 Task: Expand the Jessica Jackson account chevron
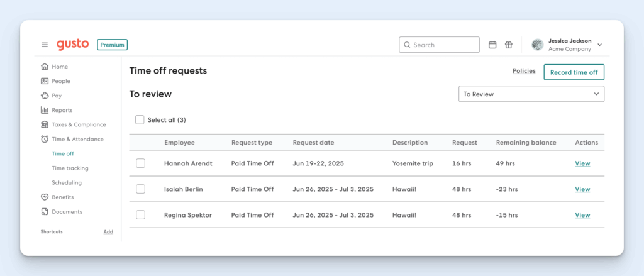pyautogui.click(x=599, y=45)
